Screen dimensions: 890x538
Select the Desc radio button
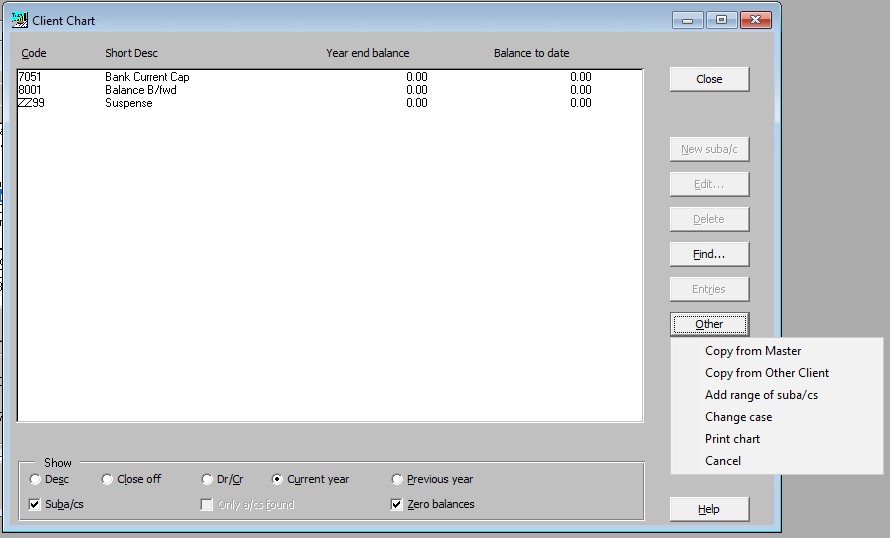(35, 480)
